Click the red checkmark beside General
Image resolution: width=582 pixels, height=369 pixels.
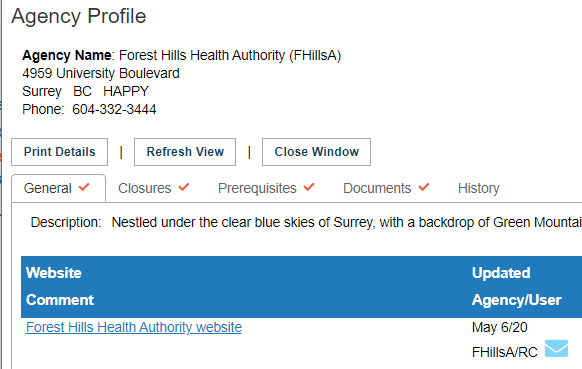point(84,187)
